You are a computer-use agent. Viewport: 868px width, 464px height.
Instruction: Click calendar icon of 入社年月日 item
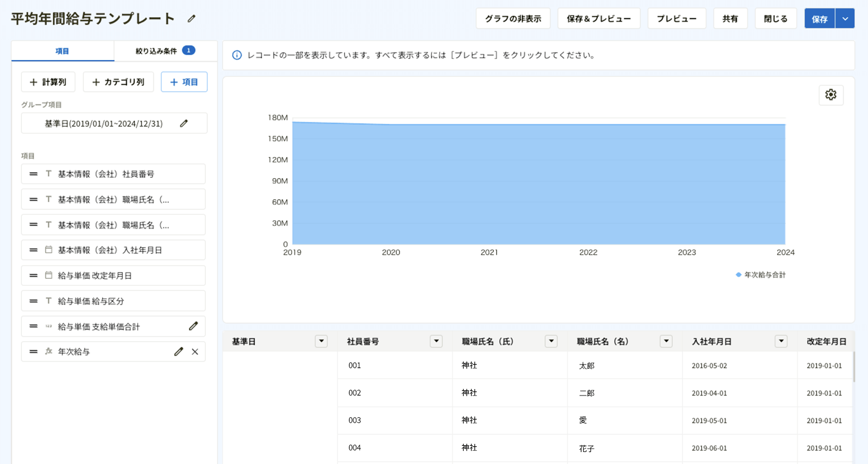point(49,250)
